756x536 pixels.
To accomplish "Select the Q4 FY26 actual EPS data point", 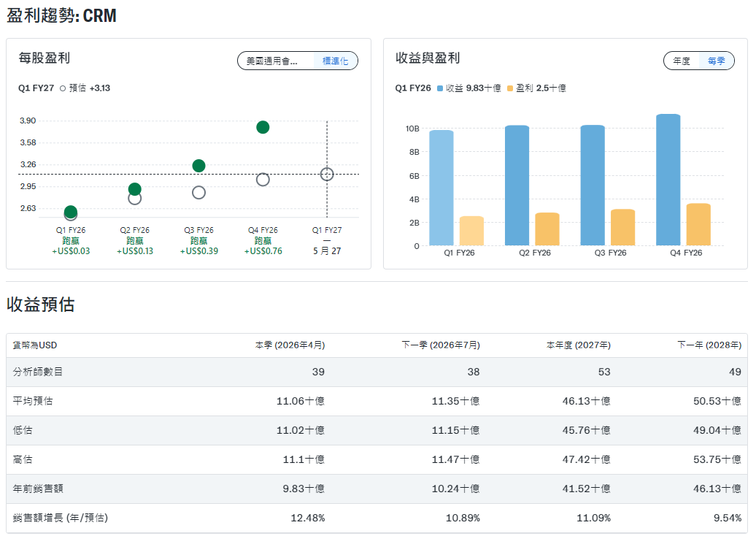I will tap(263, 127).
